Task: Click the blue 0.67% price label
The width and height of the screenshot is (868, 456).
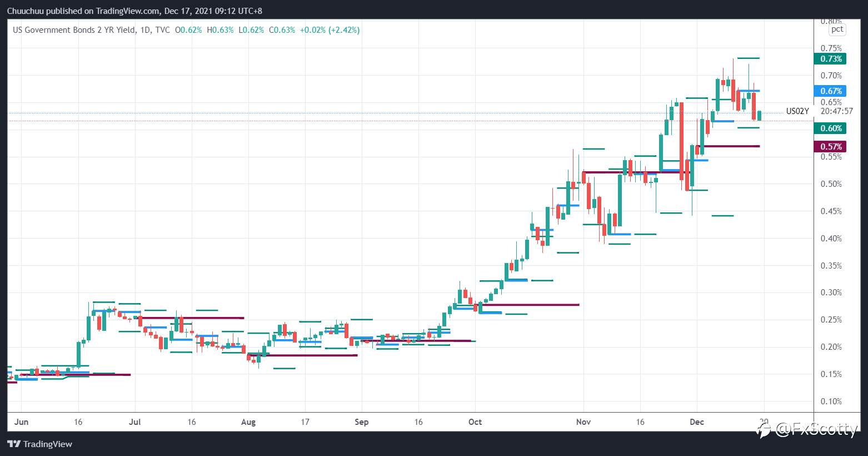Action: click(830, 91)
